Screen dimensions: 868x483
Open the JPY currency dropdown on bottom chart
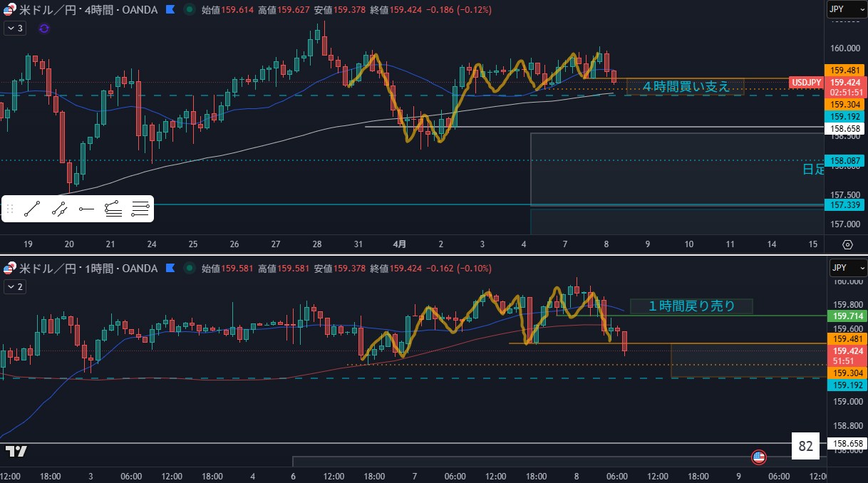coord(846,269)
